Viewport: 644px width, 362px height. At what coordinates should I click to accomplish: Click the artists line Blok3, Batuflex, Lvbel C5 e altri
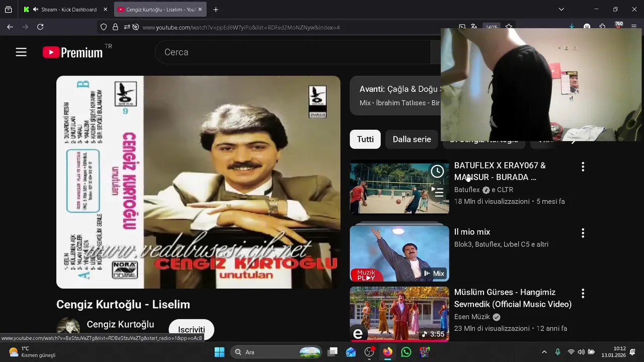tap(501, 244)
